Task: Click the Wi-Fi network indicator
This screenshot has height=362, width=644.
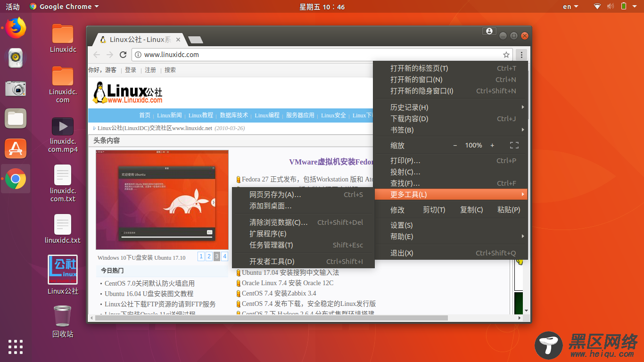Action: [597, 7]
